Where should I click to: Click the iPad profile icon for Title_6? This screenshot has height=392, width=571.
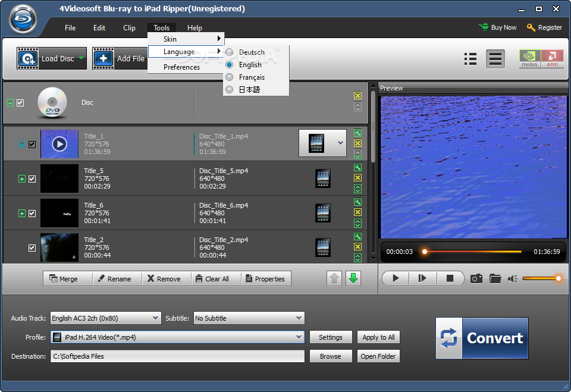[x=323, y=213]
